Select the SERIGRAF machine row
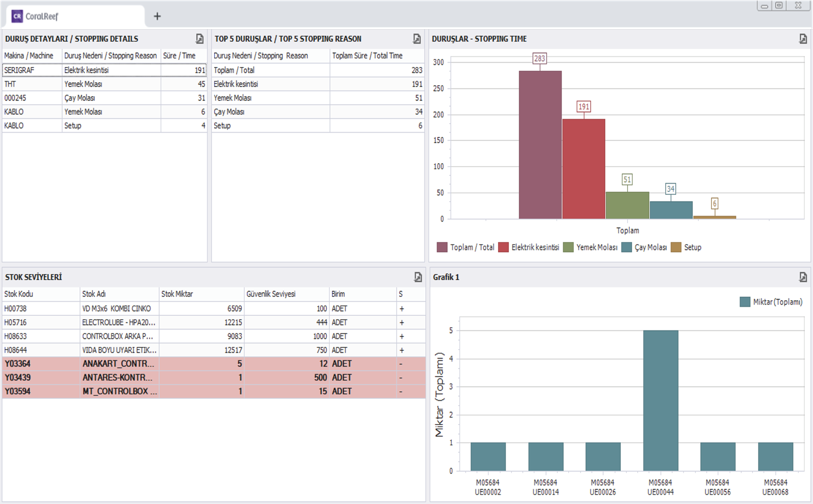This screenshot has height=504, width=813. 19,70
